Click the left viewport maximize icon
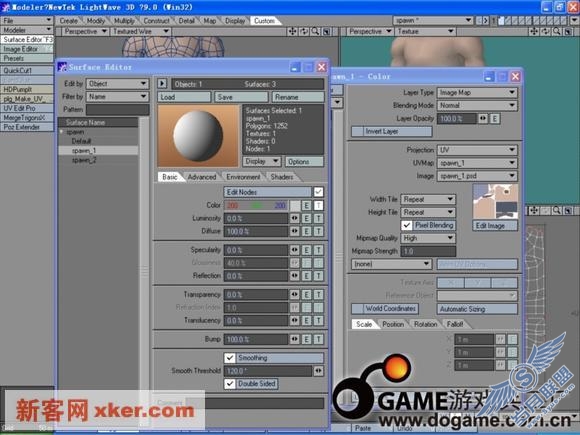This screenshot has width=580, height=435. (x=327, y=31)
